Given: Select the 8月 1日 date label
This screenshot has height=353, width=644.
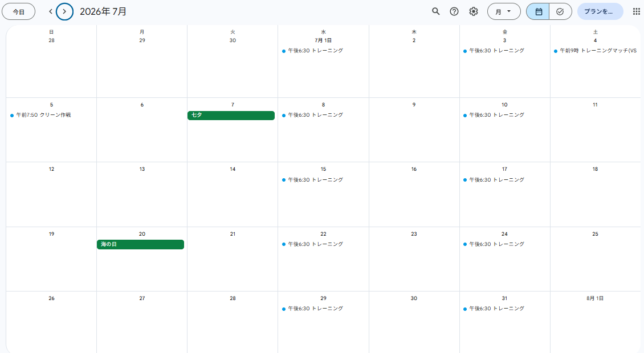Looking at the screenshot, I should pos(595,298).
